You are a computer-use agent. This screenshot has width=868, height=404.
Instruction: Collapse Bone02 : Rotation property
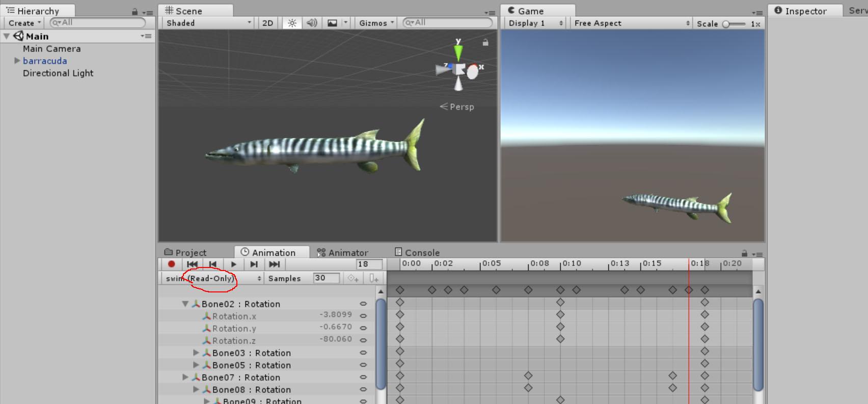[185, 304]
